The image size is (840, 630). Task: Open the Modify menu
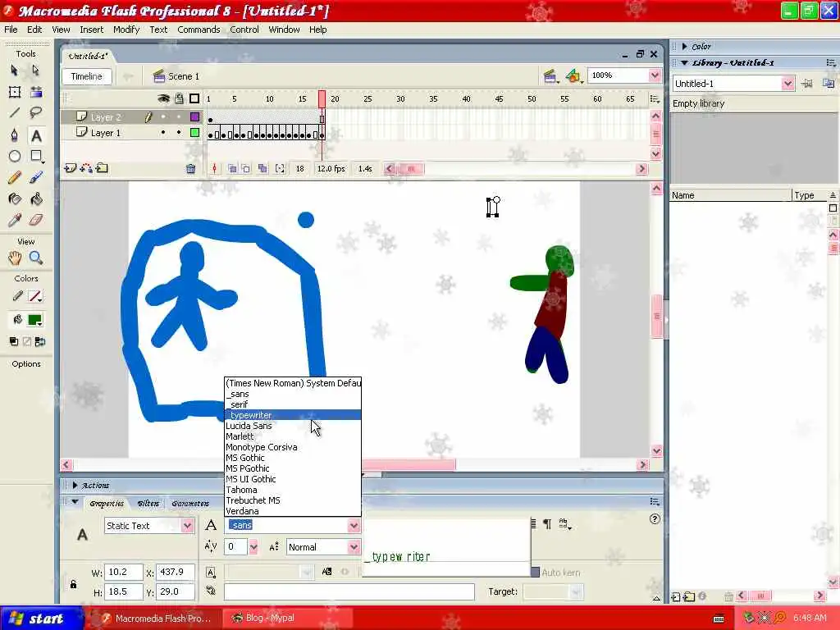point(126,30)
